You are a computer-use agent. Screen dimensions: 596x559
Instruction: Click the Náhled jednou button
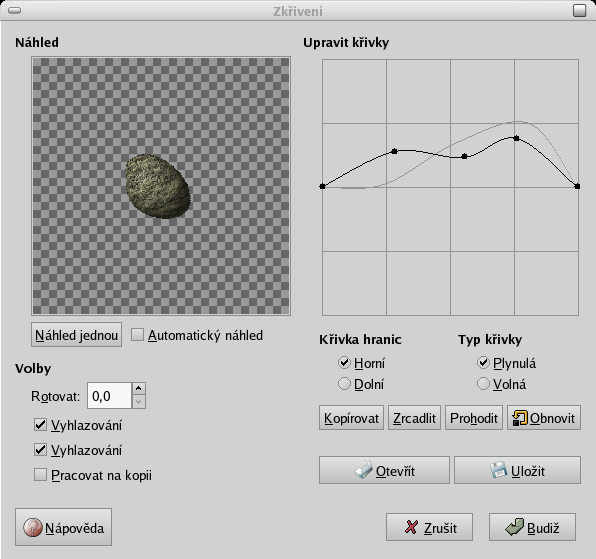click(76, 335)
